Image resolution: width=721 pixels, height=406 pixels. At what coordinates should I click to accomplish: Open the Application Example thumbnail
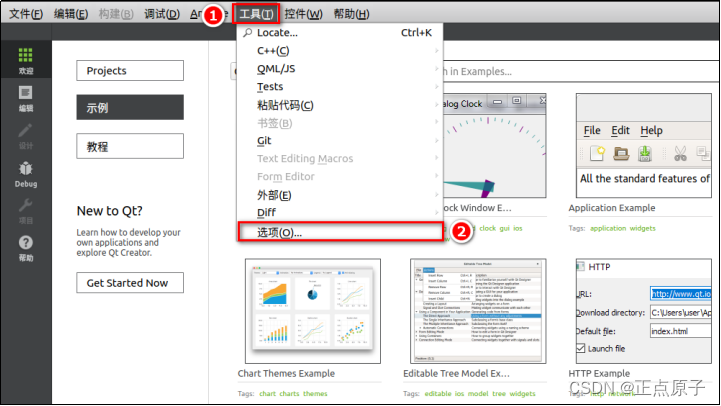[x=643, y=146]
